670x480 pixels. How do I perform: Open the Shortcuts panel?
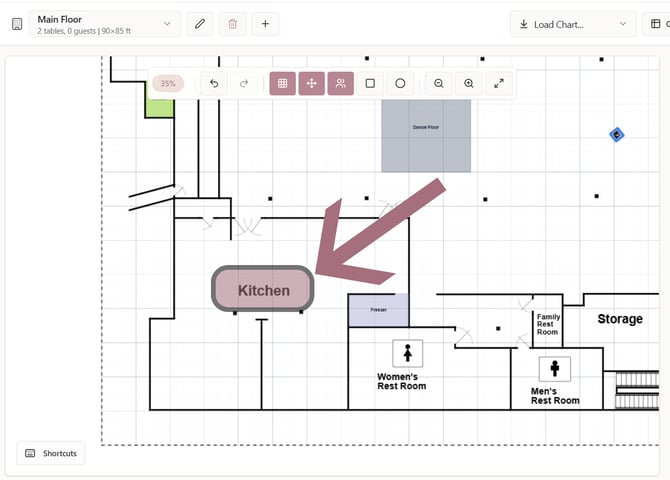coord(51,453)
